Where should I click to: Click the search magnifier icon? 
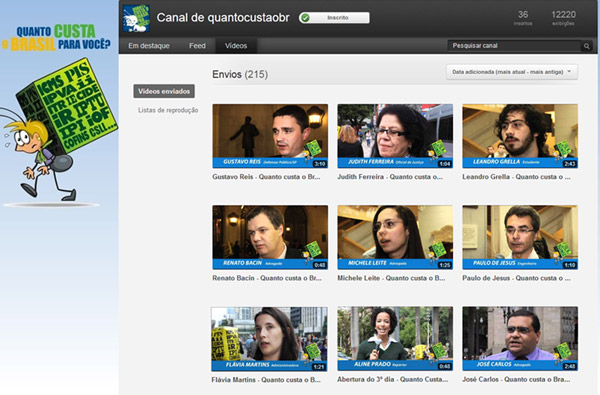586,46
